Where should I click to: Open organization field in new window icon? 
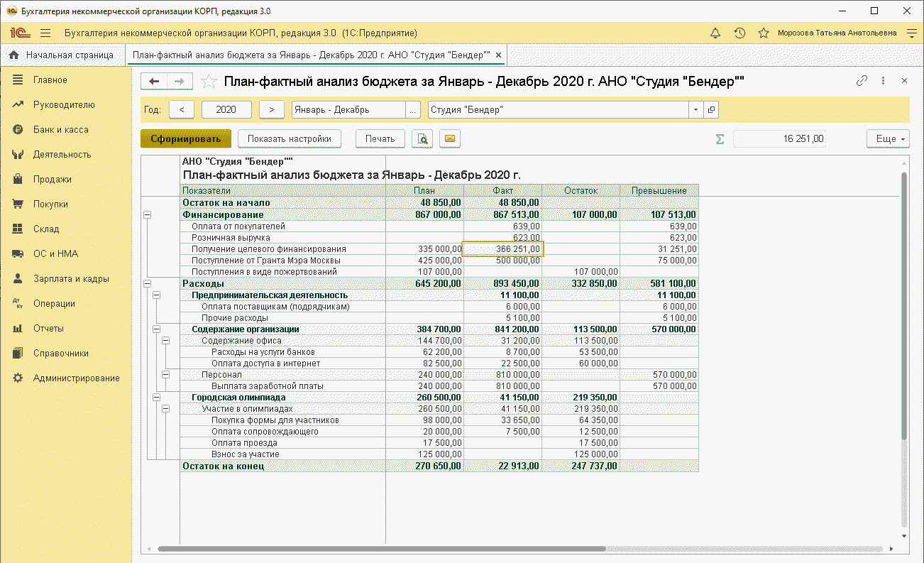coord(710,110)
